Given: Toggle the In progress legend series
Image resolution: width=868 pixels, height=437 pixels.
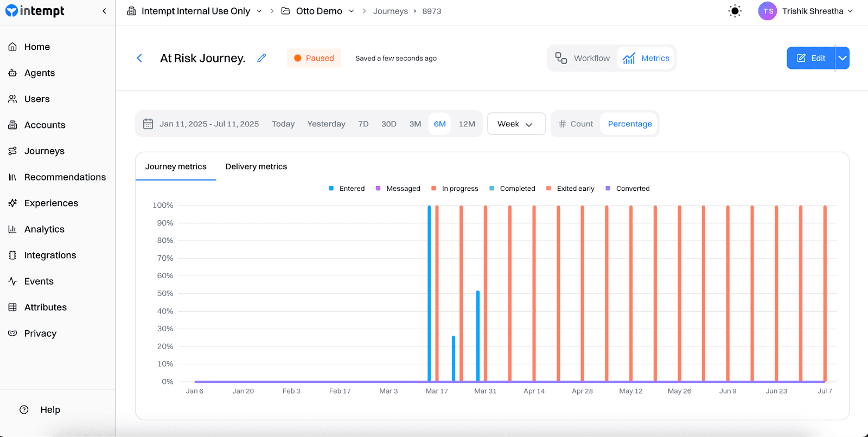Looking at the screenshot, I should click(455, 188).
